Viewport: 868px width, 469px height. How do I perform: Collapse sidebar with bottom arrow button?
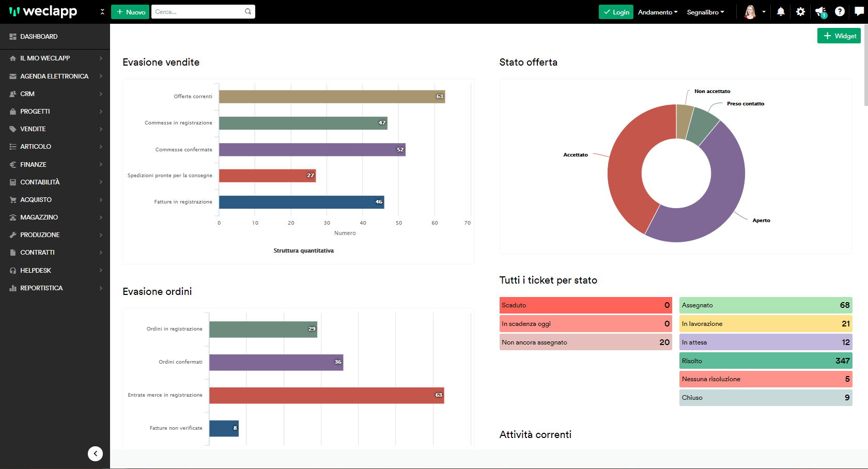click(95, 454)
